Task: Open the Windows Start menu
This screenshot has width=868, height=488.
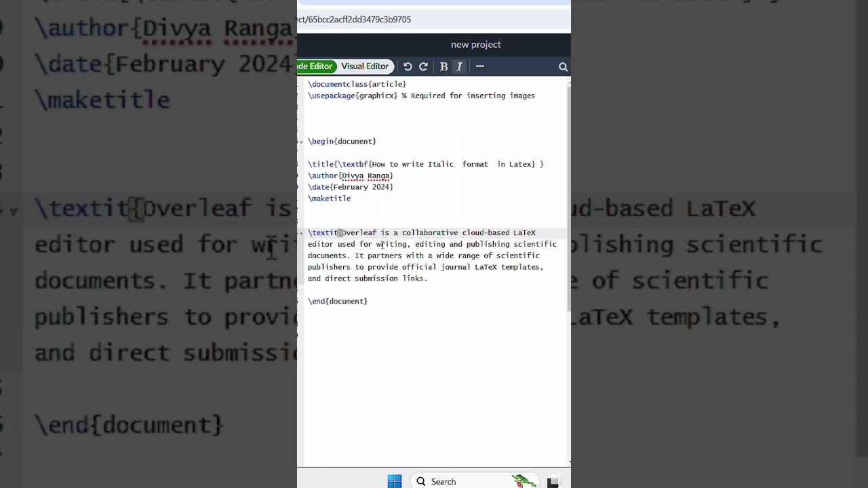Action: coord(395,481)
